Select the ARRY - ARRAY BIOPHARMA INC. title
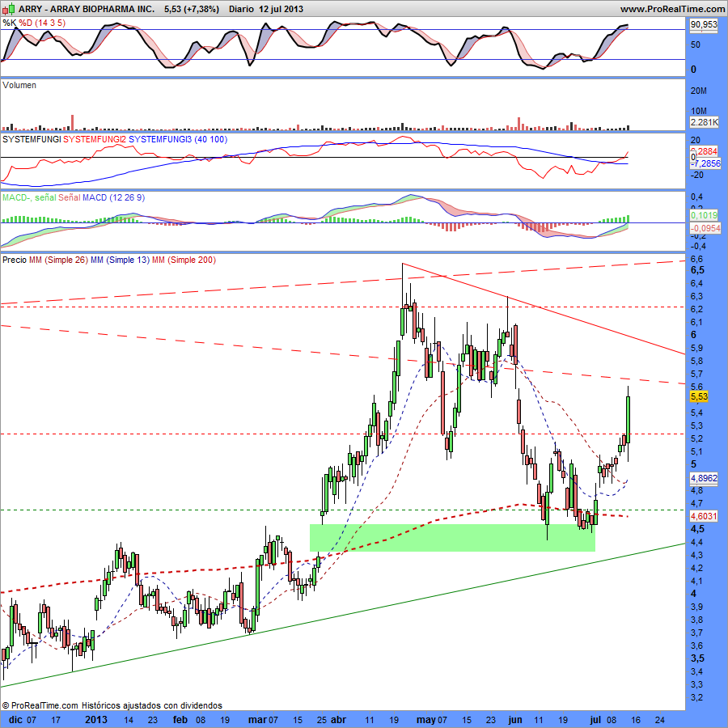This screenshot has height=728, width=728. pyautogui.click(x=87, y=9)
